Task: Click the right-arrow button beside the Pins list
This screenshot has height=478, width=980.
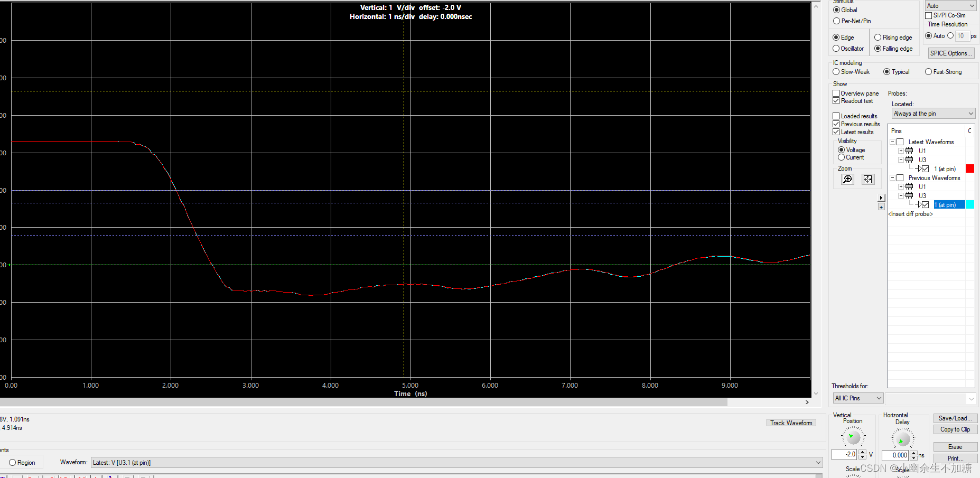Action: click(x=881, y=198)
